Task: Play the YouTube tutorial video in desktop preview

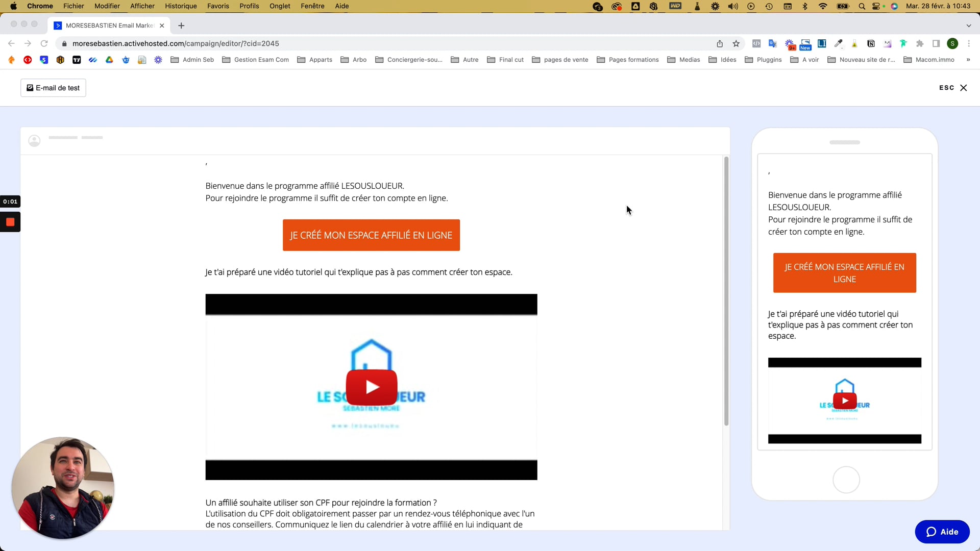Action: [x=371, y=387]
